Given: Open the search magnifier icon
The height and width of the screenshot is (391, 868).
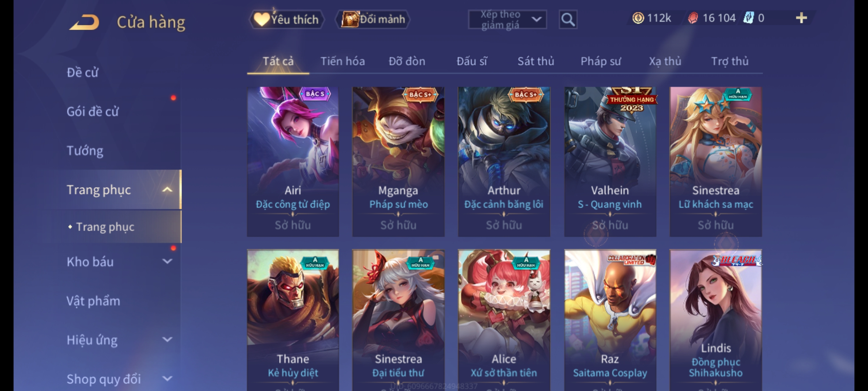Looking at the screenshot, I should (x=568, y=20).
